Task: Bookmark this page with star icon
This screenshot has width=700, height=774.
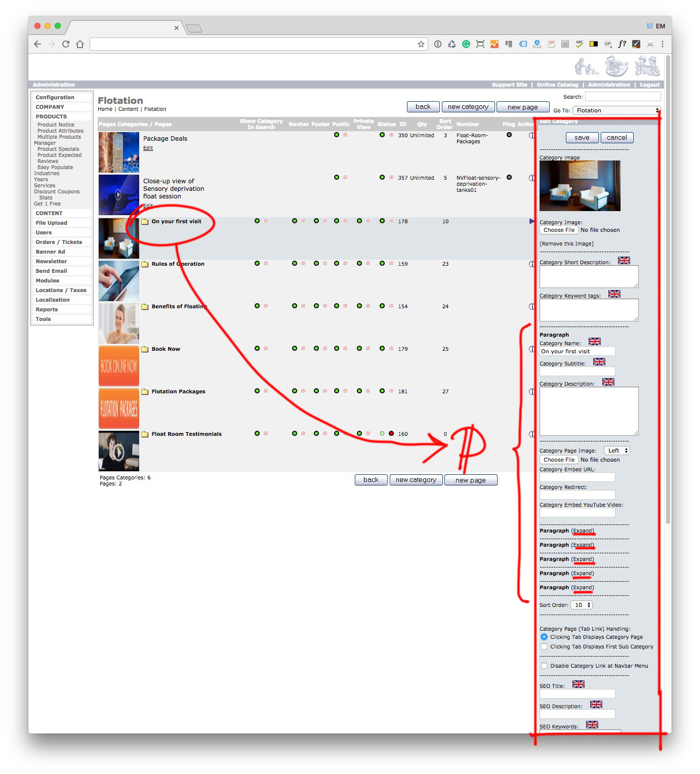Action: (x=421, y=44)
